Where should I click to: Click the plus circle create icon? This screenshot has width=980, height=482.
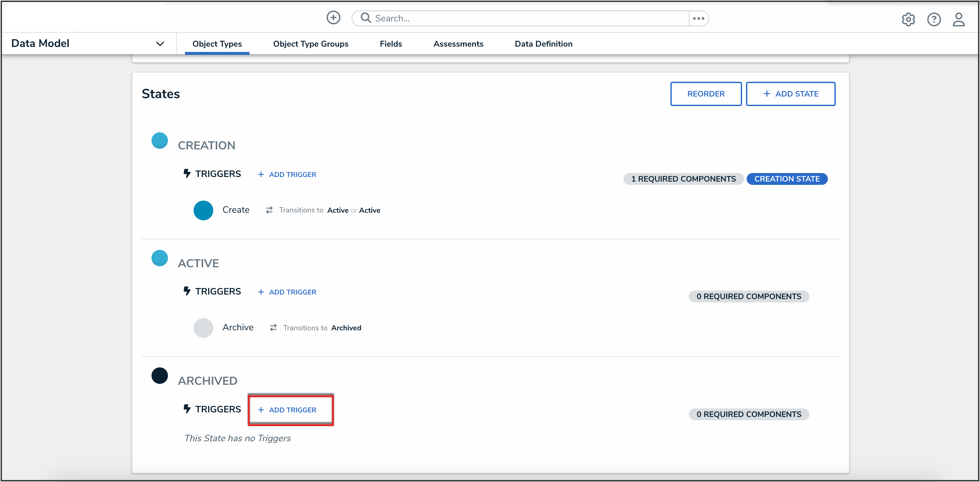pos(333,18)
